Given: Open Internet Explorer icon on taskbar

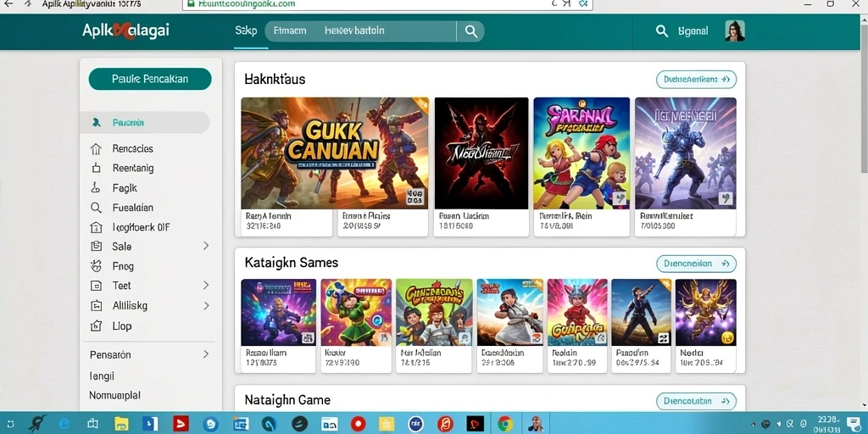Looking at the screenshot, I should [x=64, y=424].
